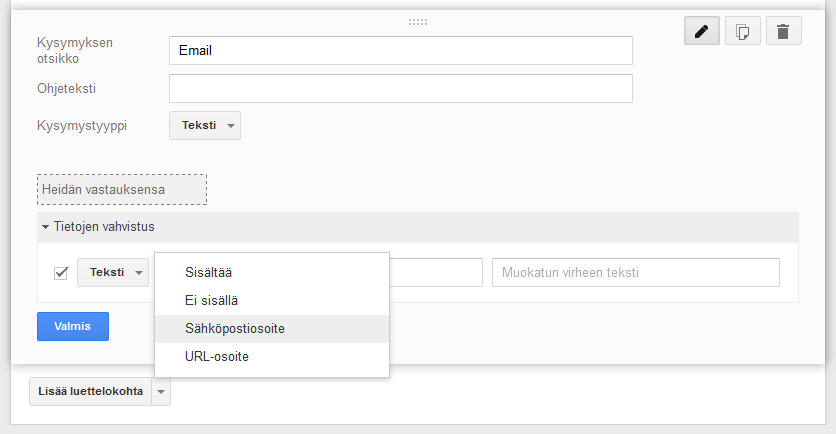The height and width of the screenshot is (434, 836).
Task: Click the empty Ohjeteksti input field
Action: pyautogui.click(x=400, y=88)
